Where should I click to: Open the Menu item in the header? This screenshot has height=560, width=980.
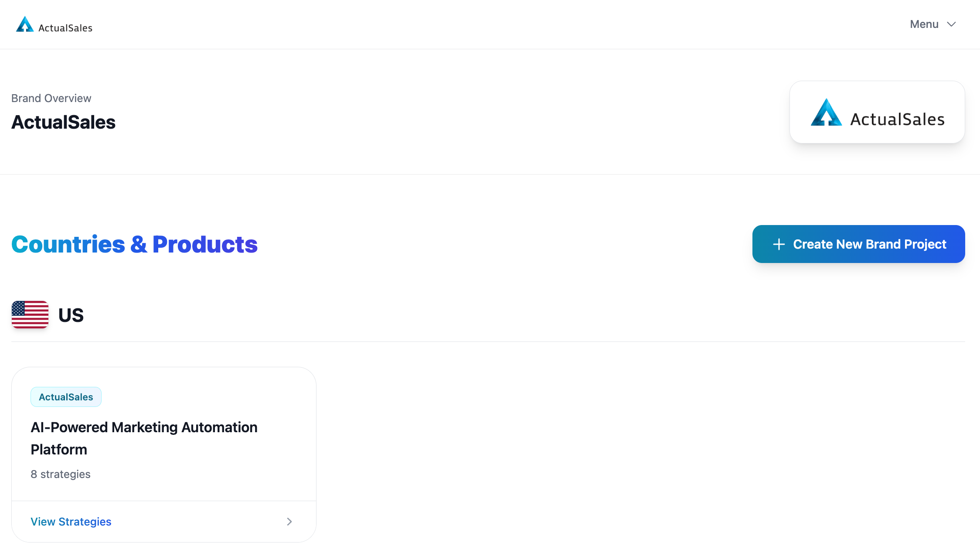(924, 24)
